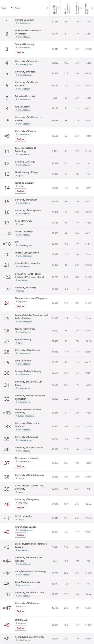Select the ETH Zurich table row

(47, 277)
